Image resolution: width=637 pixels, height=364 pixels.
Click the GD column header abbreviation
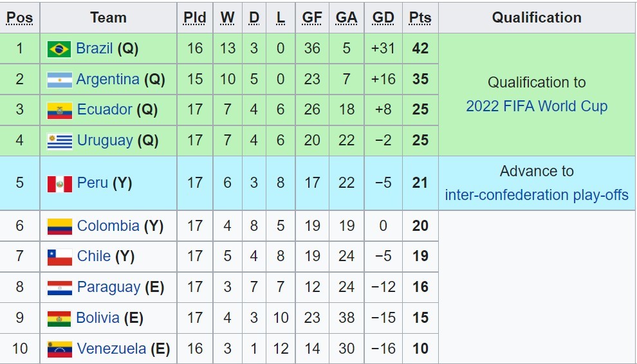coord(383,18)
